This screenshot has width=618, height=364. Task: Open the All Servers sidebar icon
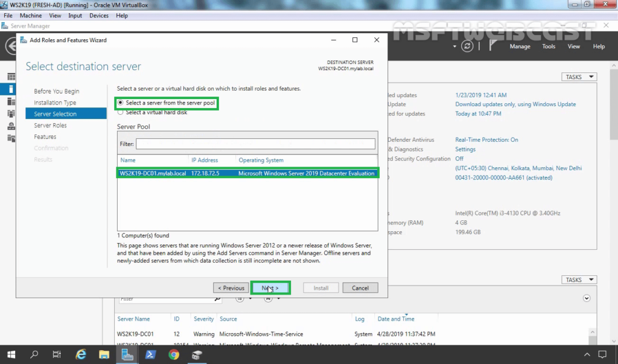11,101
